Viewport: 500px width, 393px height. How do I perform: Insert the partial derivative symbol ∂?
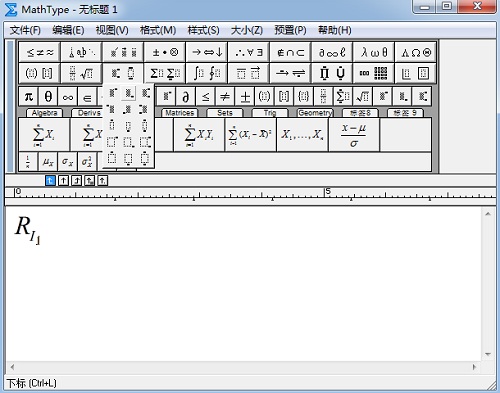click(186, 97)
